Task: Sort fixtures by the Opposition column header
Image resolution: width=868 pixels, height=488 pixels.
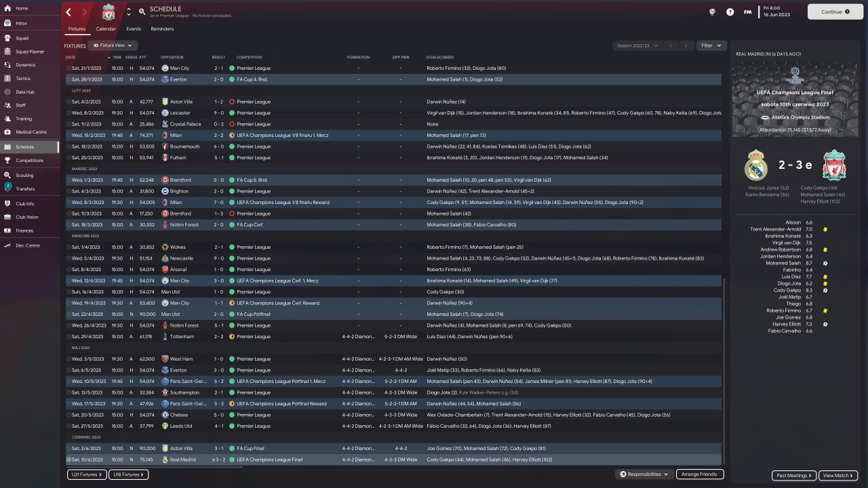Action: pyautogui.click(x=172, y=57)
